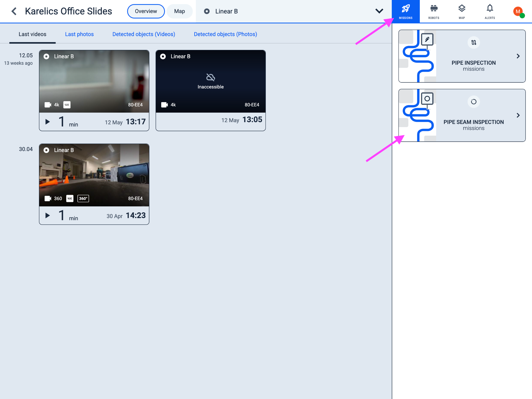
Task: Play the 30 Apr 14:23 video
Action: pyautogui.click(x=48, y=215)
